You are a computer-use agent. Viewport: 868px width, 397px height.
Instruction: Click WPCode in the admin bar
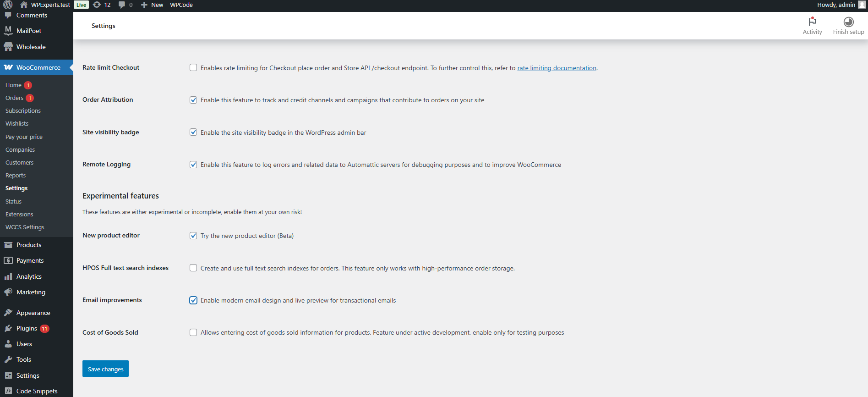181,5
